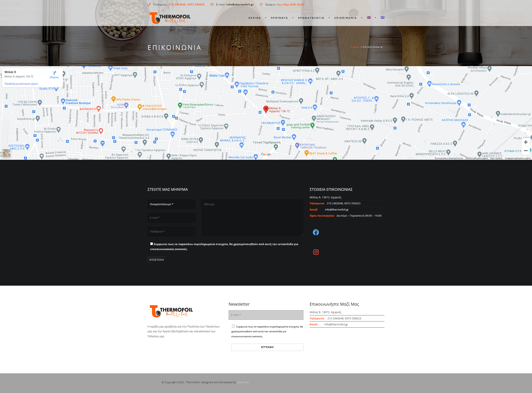Open Όροι Χρήσης map terms link
Viewport: 532px width, 393px height.
pos(496,158)
